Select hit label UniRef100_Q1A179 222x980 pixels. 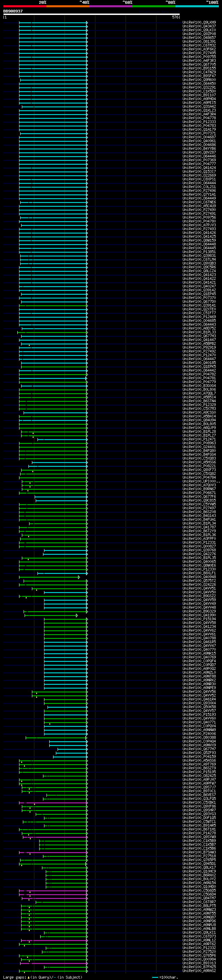click(199, 129)
